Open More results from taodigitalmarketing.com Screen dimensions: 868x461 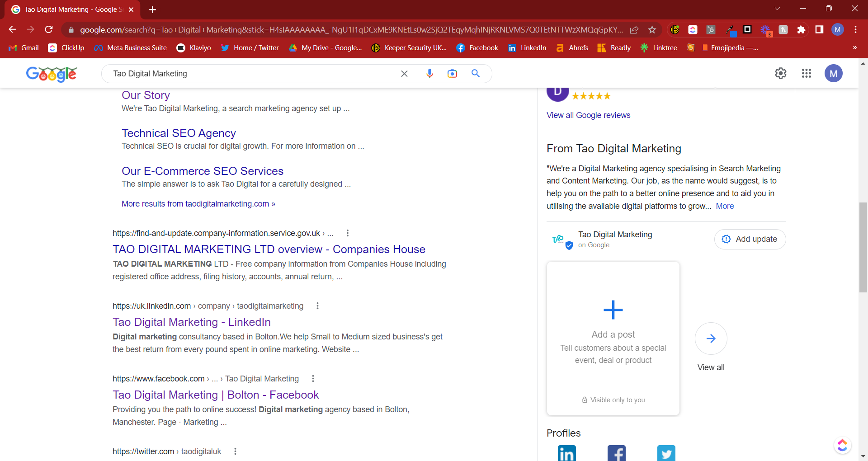point(198,204)
